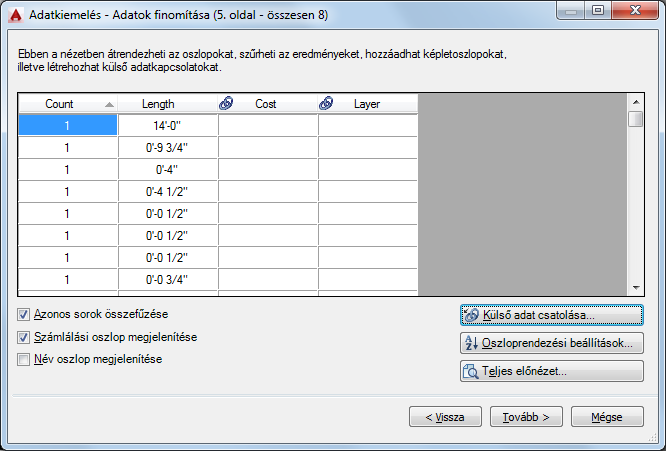Click the sort arrow in Count header
The image size is (666, 451).
109,104
